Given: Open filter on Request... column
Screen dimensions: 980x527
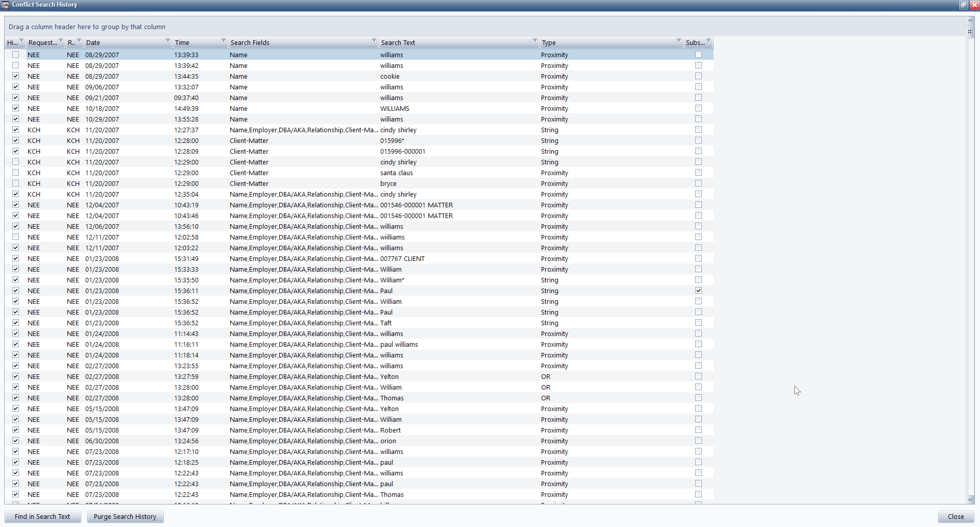Looking at the screenshot, I should [x=60, y=40].
